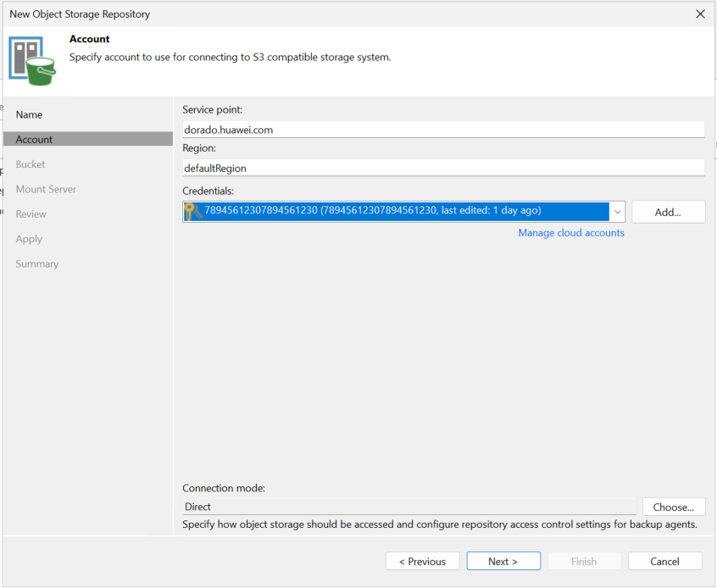The width and height of the screenshot is (717, 588).
Task: Go back with the Previous button
Action: 423,562
